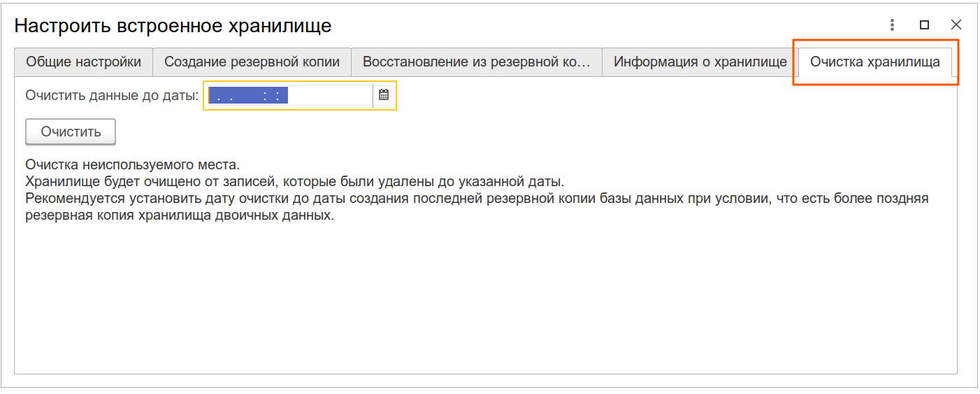980x394 pixels.
Task: Click the empty panel area below the description
Action: point(485,301)
